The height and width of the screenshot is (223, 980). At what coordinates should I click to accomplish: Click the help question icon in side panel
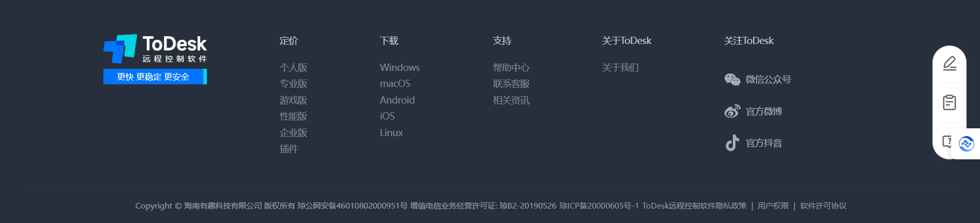[x=946, y=141]
